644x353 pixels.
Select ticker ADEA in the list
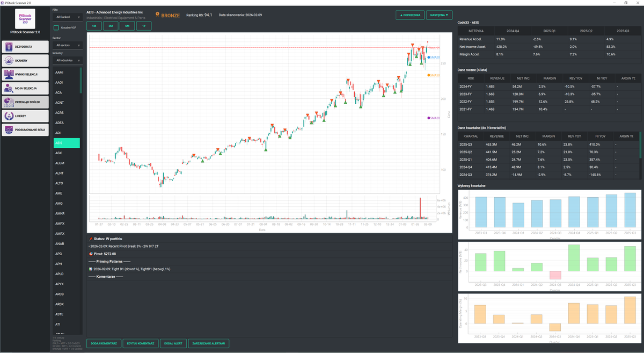[x=67, y=123]
